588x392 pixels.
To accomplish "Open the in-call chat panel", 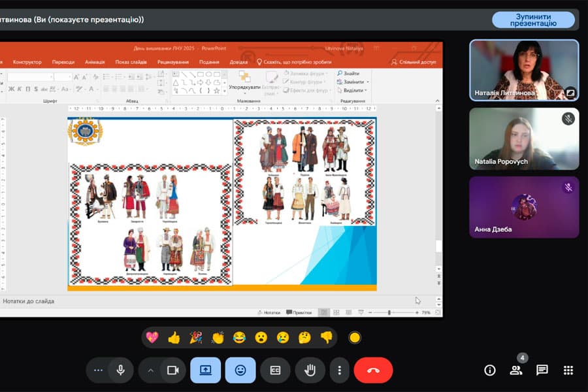I will (x=542, y=370).
